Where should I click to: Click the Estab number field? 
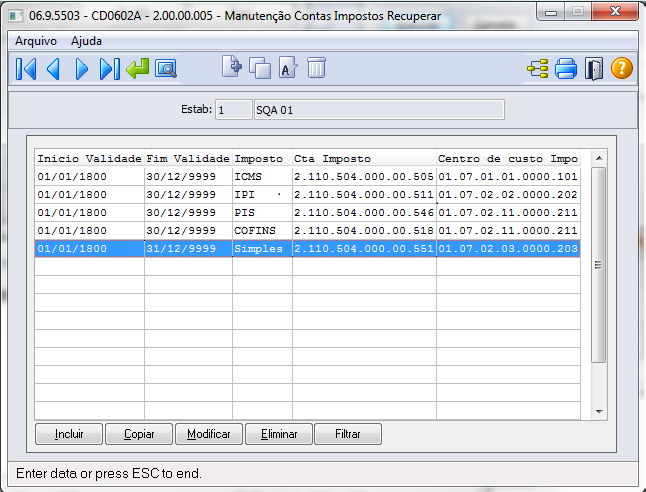(234, 110)
